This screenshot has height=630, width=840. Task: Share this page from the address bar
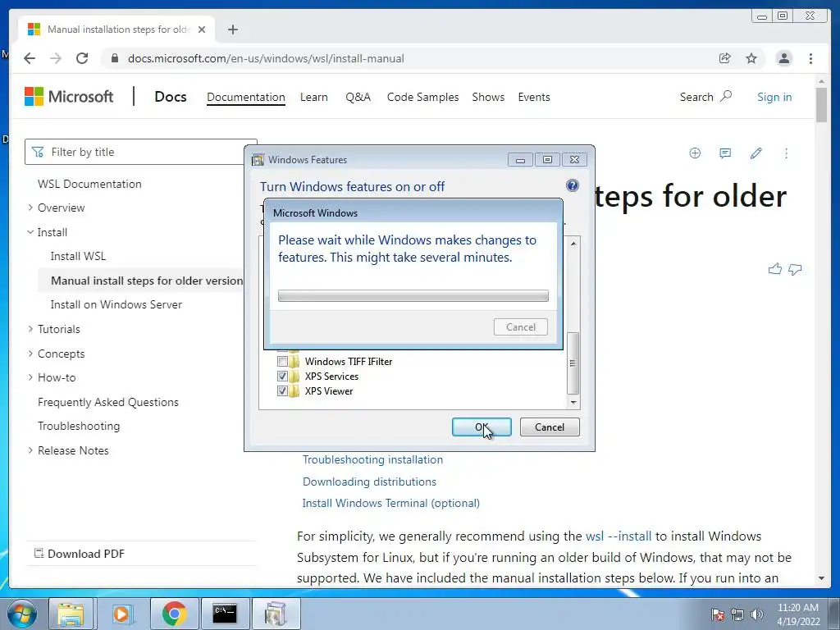coord(725,58)
